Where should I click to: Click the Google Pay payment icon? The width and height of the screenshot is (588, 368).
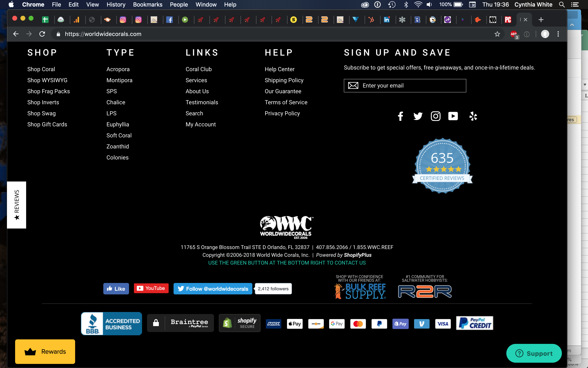[337, 324]
